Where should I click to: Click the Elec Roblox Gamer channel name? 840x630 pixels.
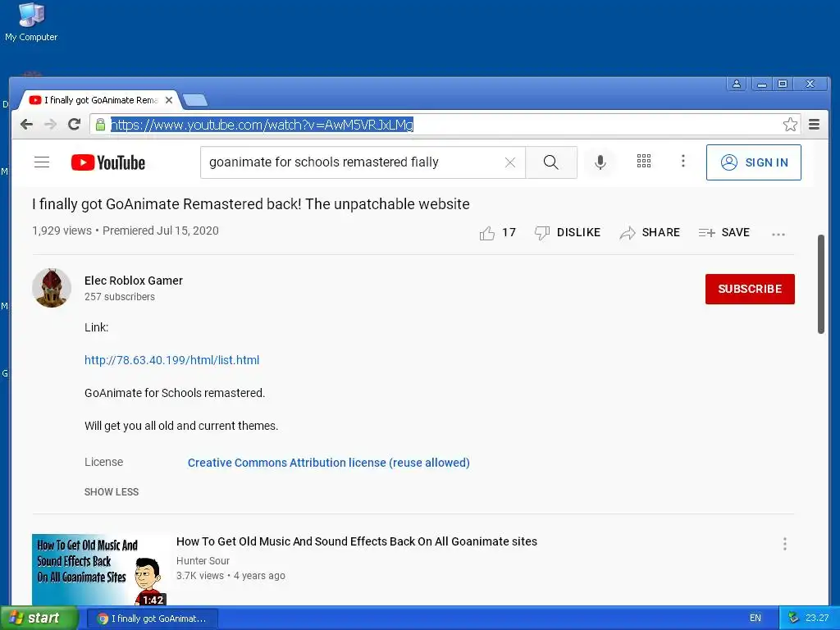click(134, 281)
